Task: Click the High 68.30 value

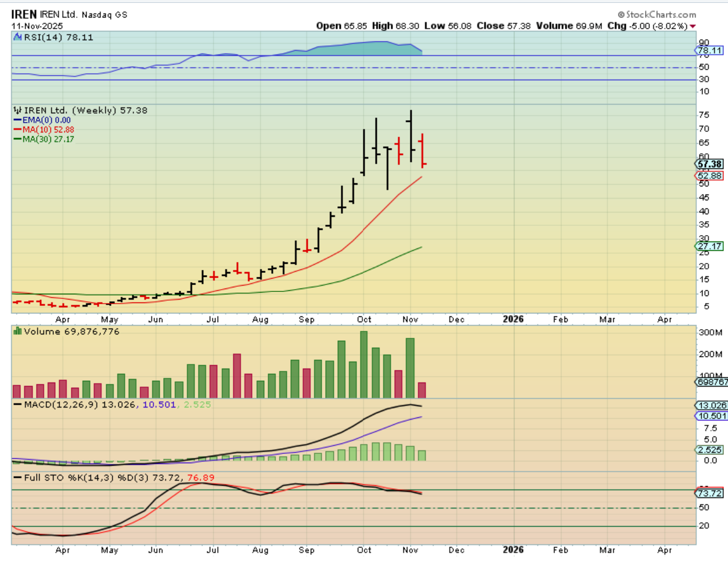Action: click(x=395, y=26)
